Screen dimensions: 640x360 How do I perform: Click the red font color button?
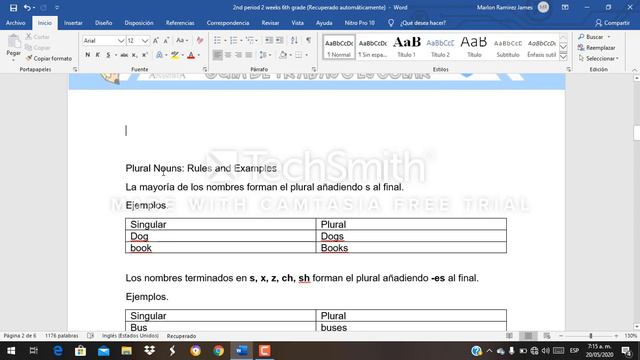[191, 55]
